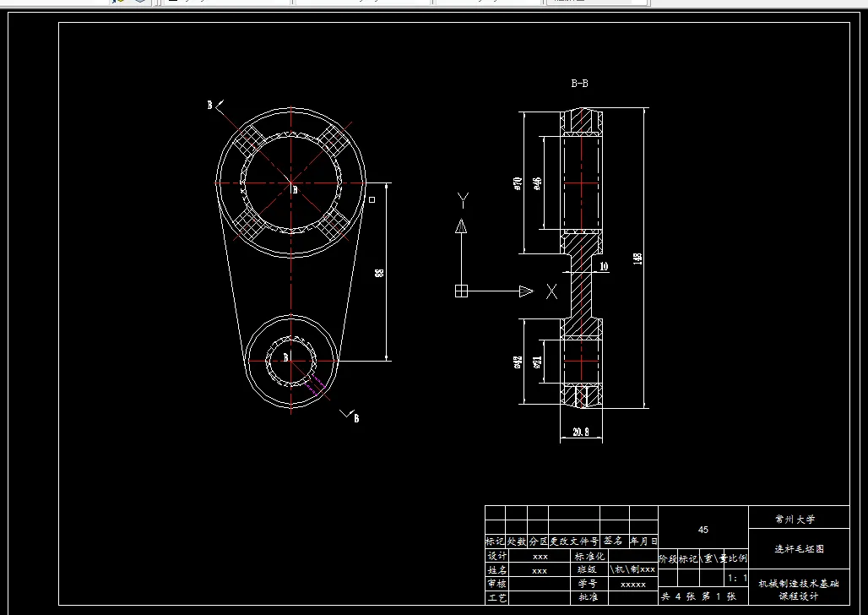Click the B label beside upper-left section arrow

[x=209, y=105]
